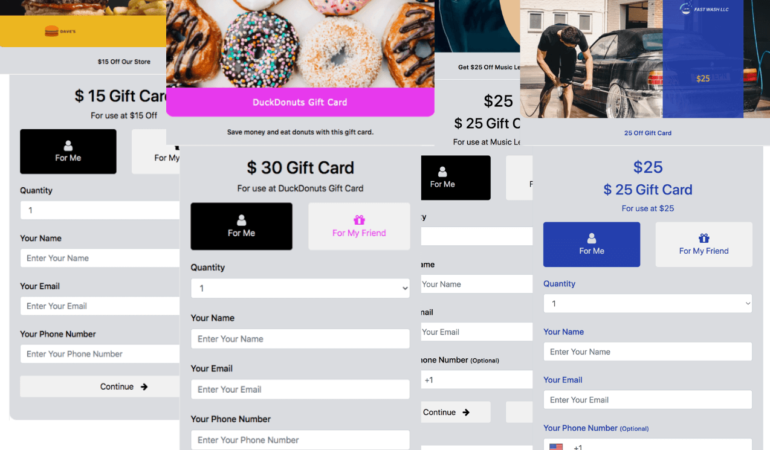Click Dave's burger logo icon

52,31
